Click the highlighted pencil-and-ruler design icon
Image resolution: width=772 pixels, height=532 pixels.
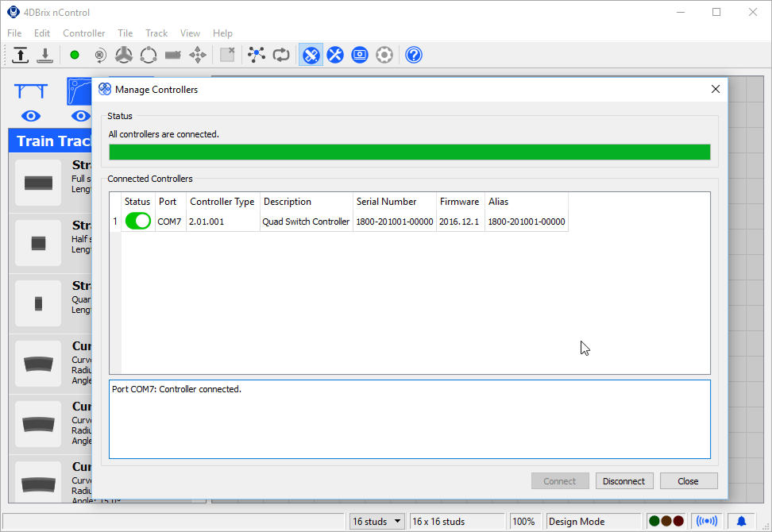click(311, 55)
